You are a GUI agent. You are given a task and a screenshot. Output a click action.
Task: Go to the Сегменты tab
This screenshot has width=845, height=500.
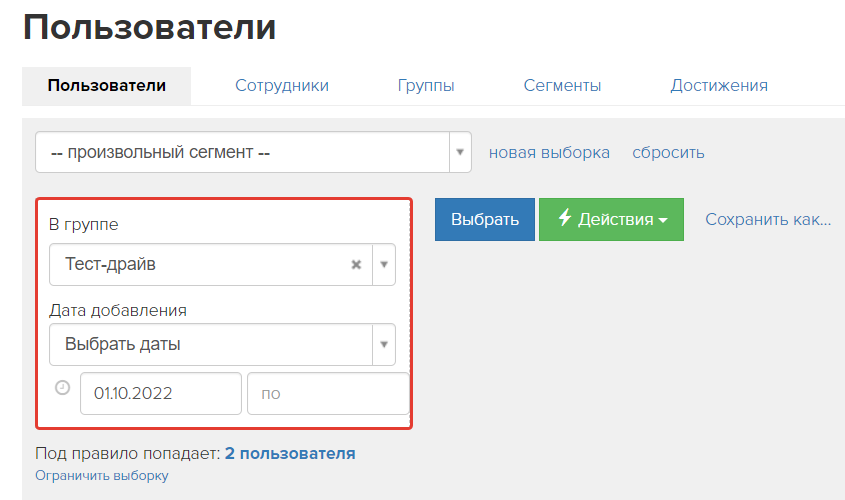562,86
